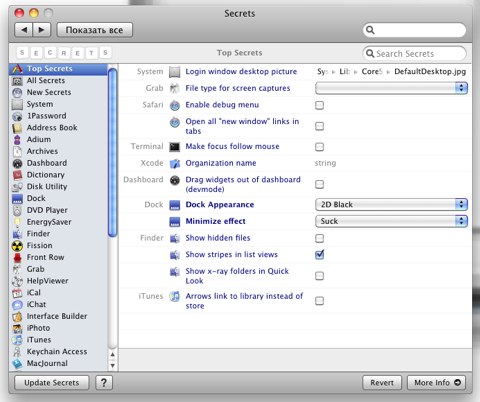480x402 pixels.
Task: Click sidebar scrollbar up arrow
Action: (x=113, y=354)
